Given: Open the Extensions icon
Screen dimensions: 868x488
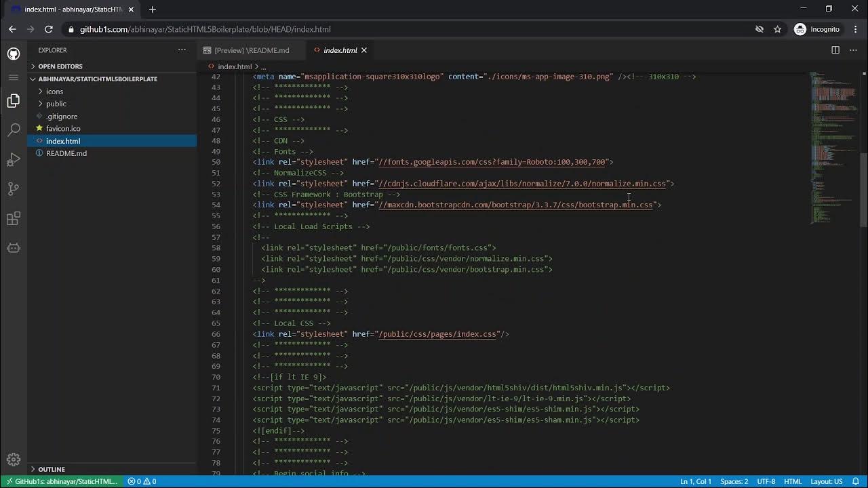Looking at the screenshot, I should click(14, 218).
